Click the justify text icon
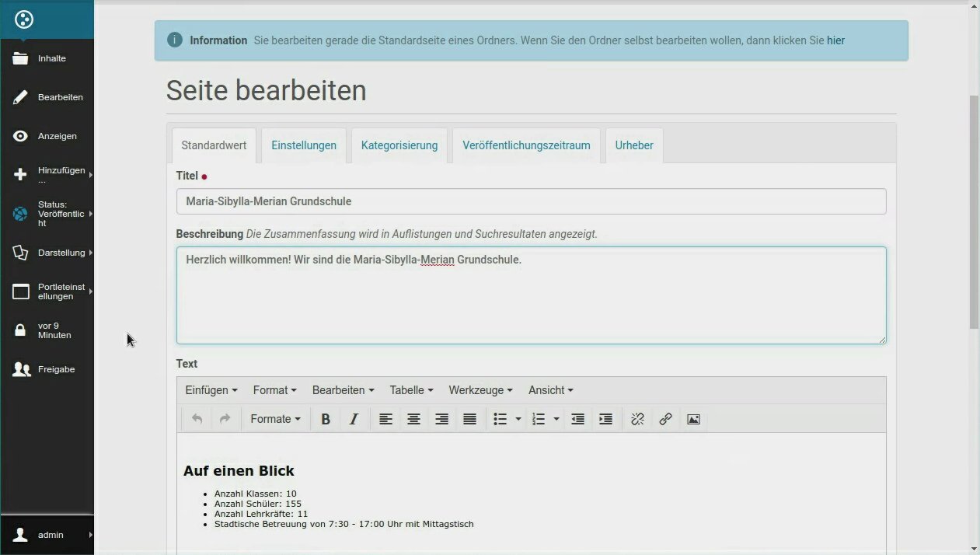The image size is (980, 555). tap(469, 419)
